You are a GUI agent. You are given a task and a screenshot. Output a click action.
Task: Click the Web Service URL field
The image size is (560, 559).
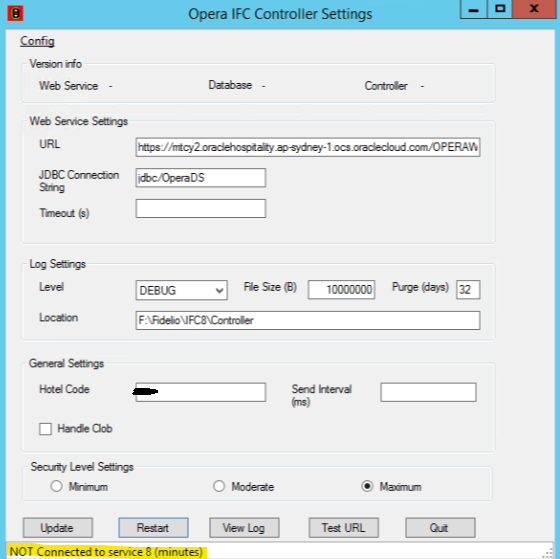(308, 147)
